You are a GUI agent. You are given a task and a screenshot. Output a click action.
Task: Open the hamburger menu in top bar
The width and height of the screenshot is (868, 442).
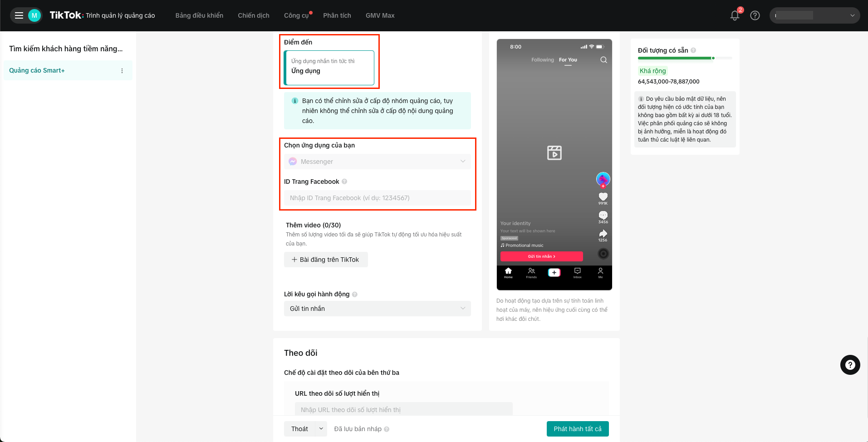point(19,15)
